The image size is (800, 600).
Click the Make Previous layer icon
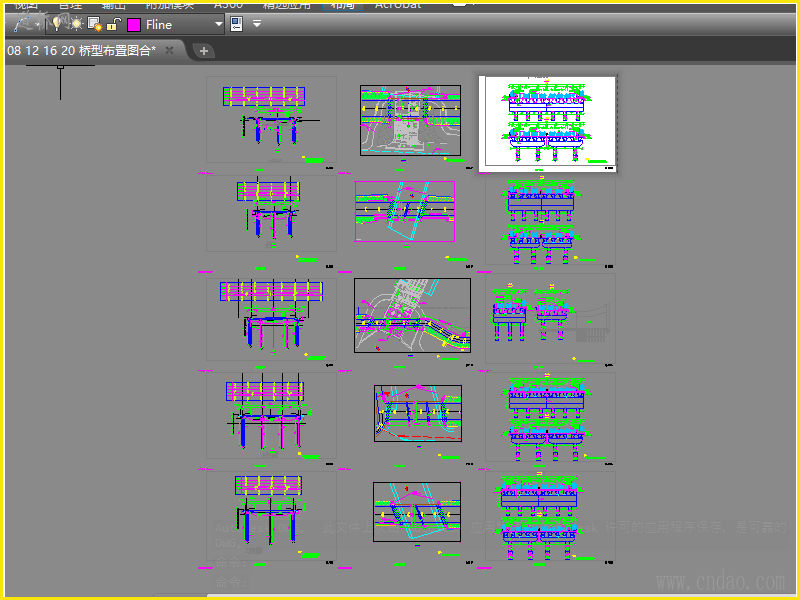point(236,24)
